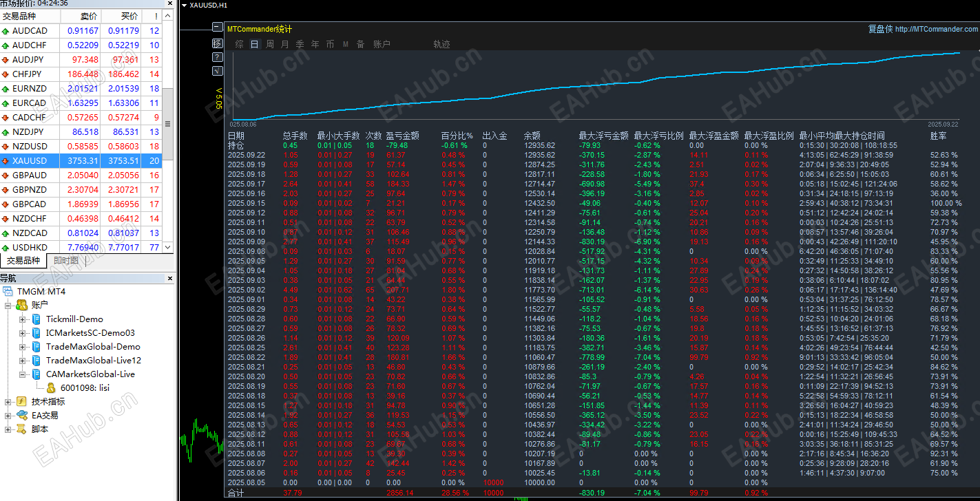Switch to the 币 currency statistics tab
This screenshot has height=501, width=980.
(x=330, y=44)
